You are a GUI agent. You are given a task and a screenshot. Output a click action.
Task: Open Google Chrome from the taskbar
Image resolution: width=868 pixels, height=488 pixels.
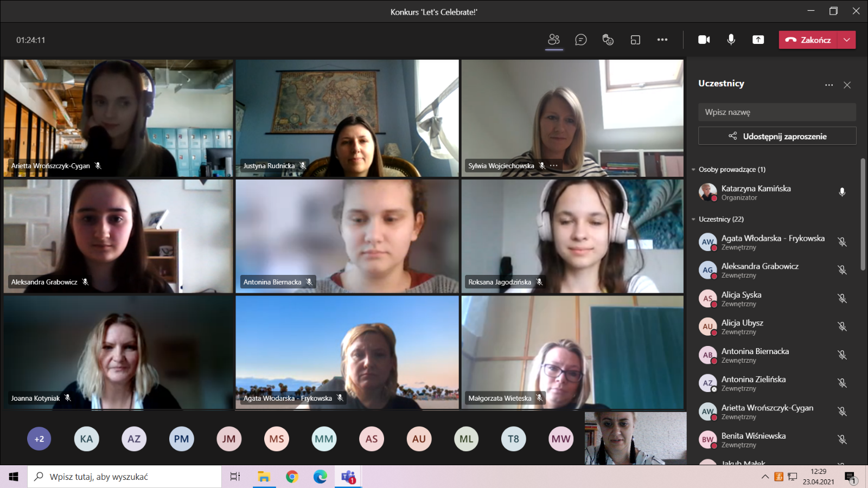pyautogui.click(x=292, y=477)
